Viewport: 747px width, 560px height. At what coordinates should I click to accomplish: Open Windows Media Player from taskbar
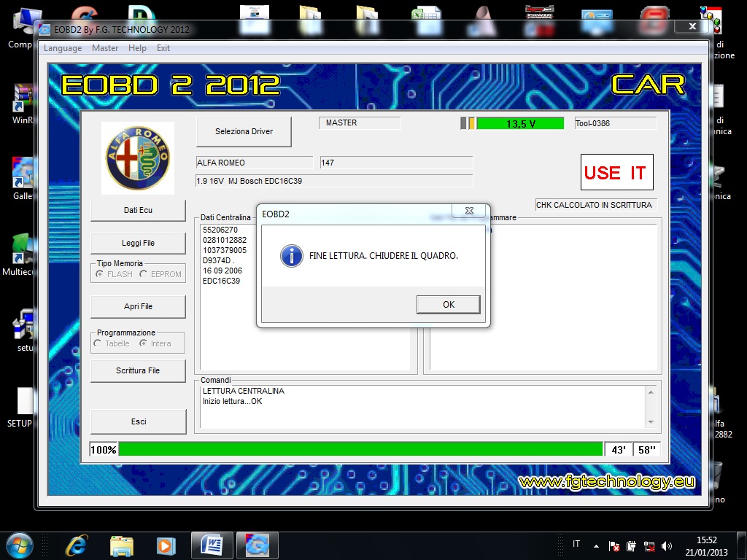(166, 546)
